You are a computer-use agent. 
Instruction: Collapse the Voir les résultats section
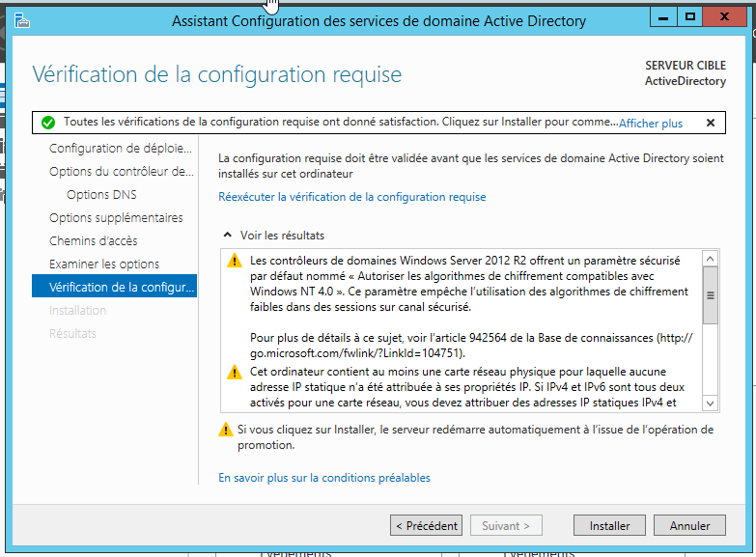coord(228,235)
